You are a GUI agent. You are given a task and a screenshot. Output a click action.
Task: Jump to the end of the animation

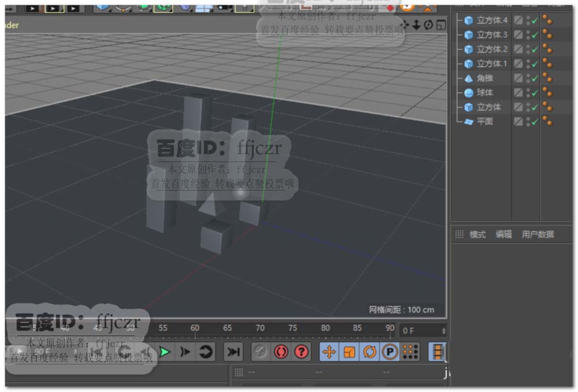point(233,352)
